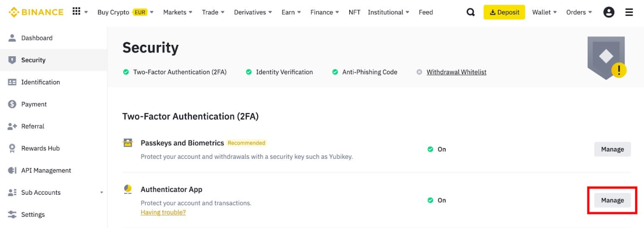This screenshot has width=644, height=228.
Task: Go to API Management in sidebar
Action: click(x=46, y=170)
